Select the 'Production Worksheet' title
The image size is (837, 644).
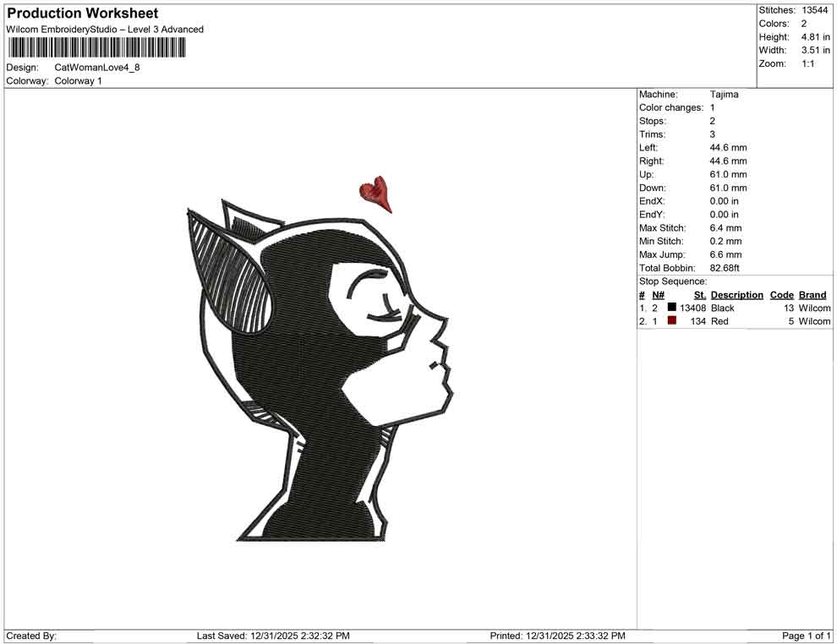pos(83,14)
